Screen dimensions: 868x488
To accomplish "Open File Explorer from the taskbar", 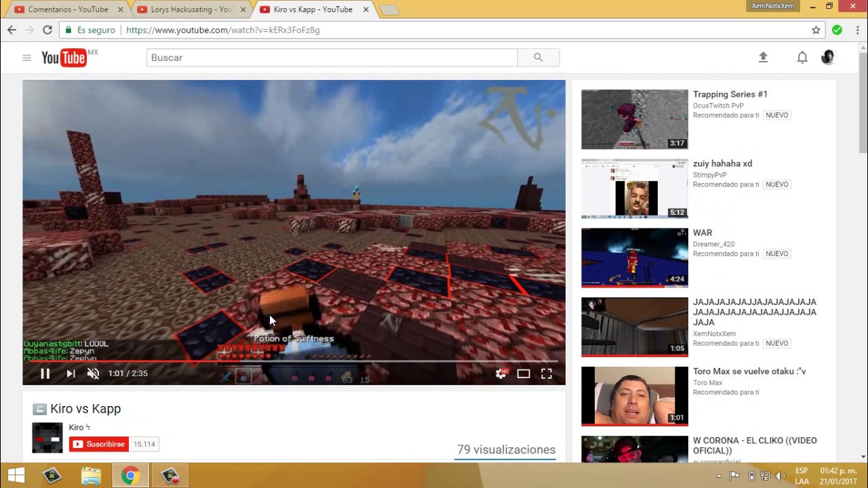I will [x=91, y=476].
